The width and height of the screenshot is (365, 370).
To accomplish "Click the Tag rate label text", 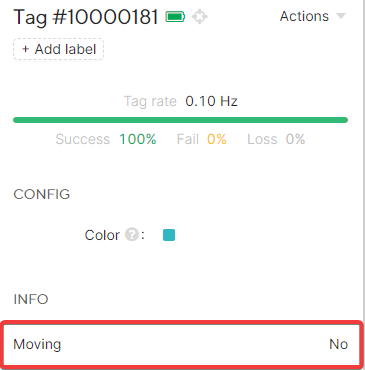I will coord(150,101).
